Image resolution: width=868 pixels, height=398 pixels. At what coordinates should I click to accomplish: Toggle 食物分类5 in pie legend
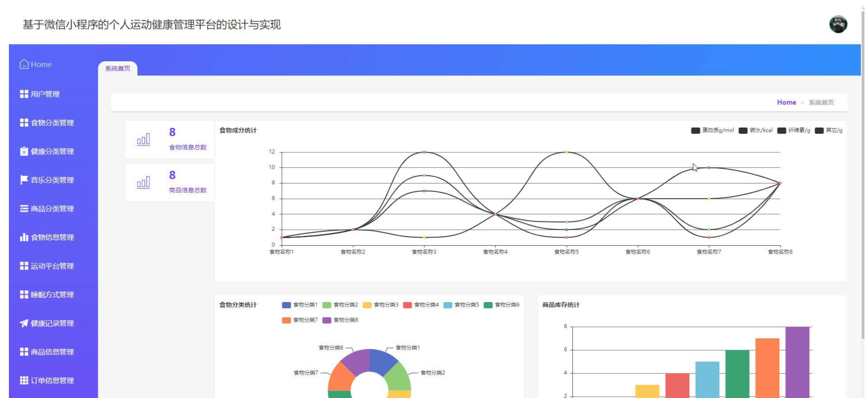[461, 305]
